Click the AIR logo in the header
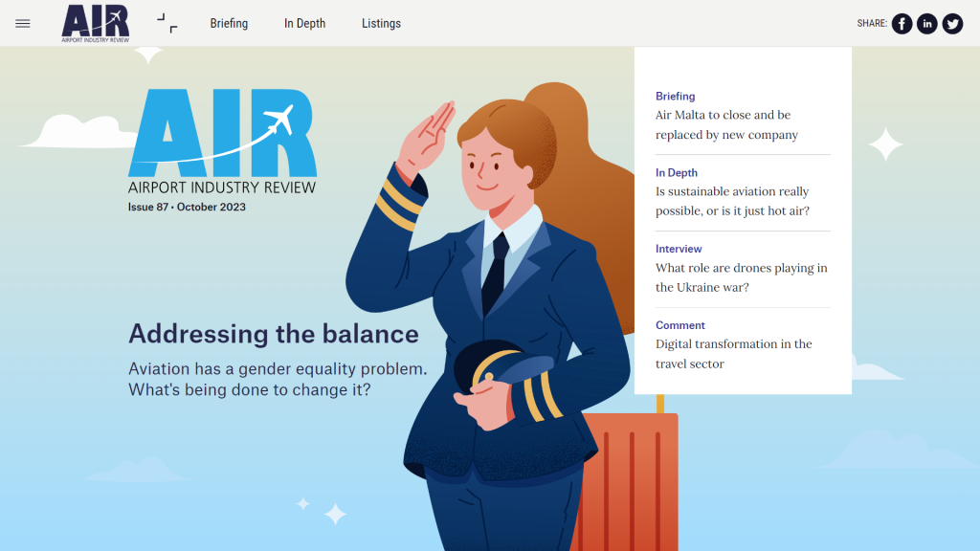 (x=96, y=23)
